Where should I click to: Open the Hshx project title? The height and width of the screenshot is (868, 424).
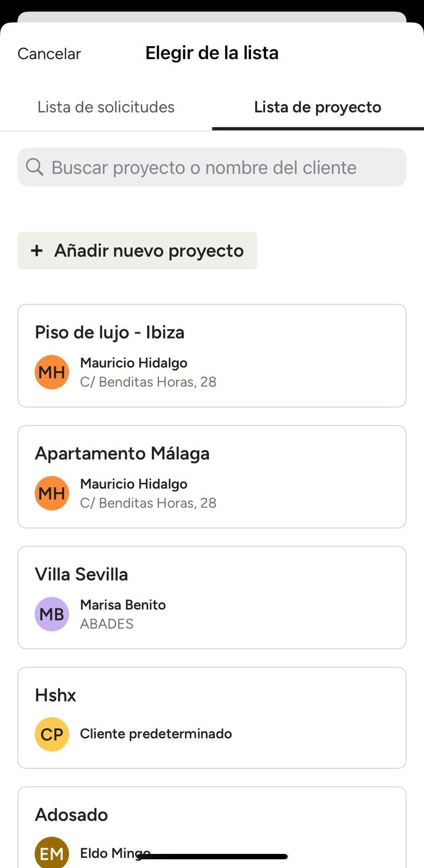pyautogui.click(x=55, y=695)
